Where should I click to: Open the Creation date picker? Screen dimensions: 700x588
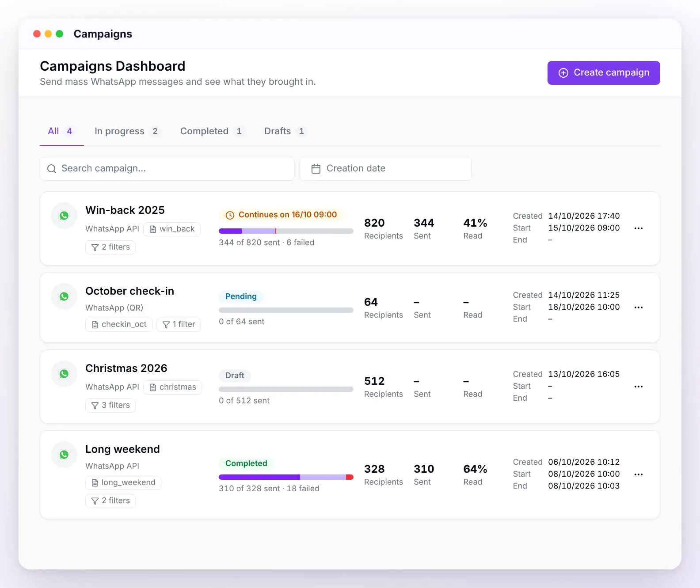coord(385,169)
